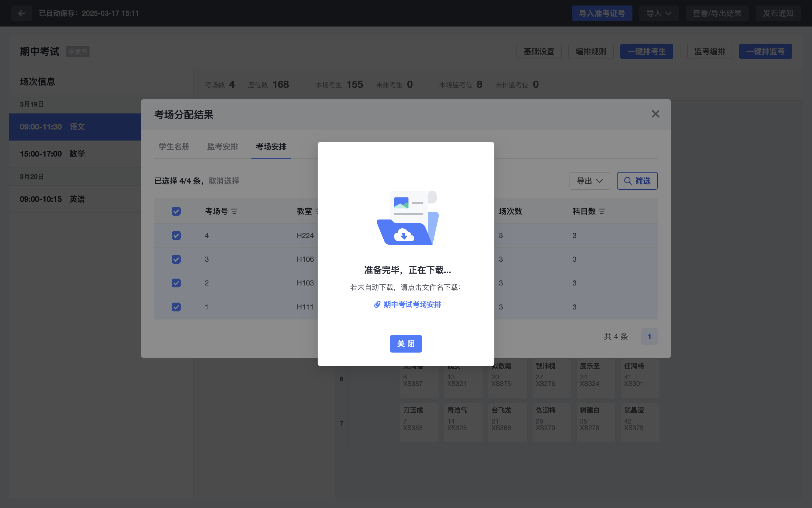The width and height of the screenshot is (812, 508).
Task: Click the 未发布 status tag
Action: [x=78, y=52]
